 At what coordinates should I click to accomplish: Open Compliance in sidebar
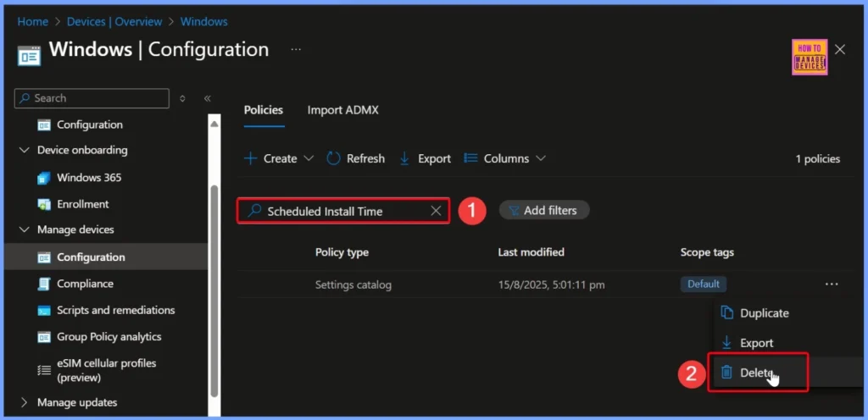point(86,284)
